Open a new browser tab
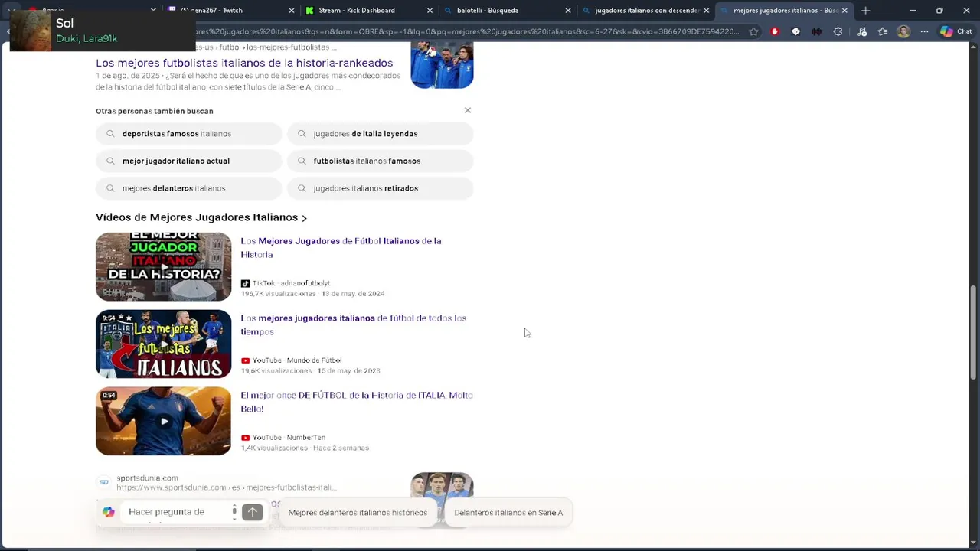Image resolution: width=980 pixels, height=551 pixels. coord(865,11)
